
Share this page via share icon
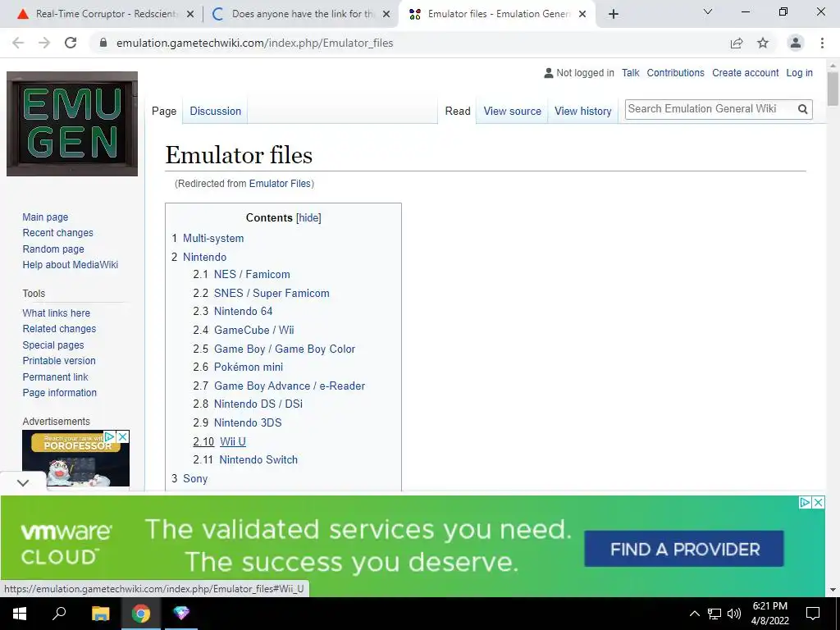click(x=737, y=43)
